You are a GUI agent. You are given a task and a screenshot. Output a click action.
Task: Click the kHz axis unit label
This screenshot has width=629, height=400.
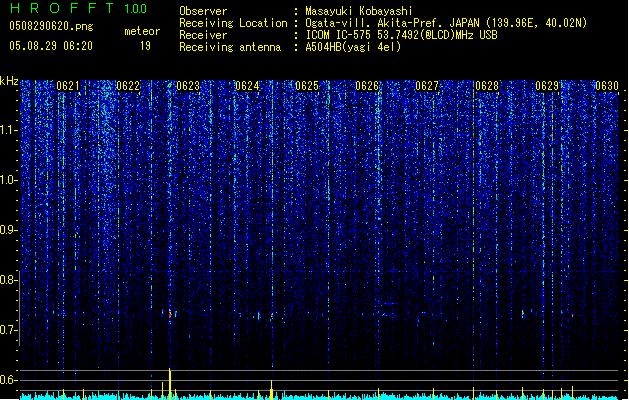point(9,81)
